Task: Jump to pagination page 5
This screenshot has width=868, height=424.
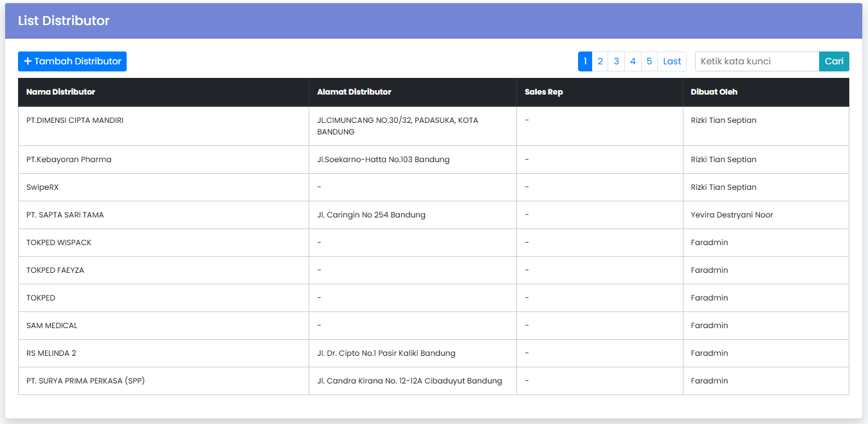Action: point(649,61)
